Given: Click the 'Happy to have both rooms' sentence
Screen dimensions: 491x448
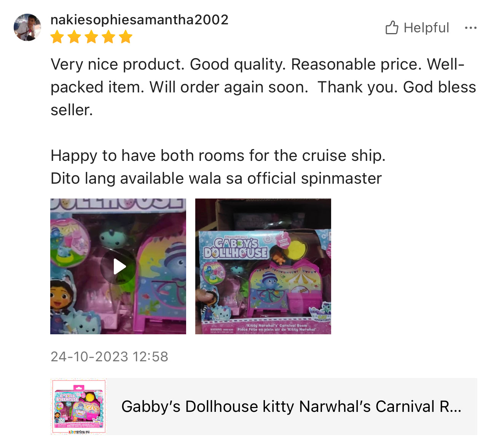Looking at the screenshot, I should pos(218,156).
